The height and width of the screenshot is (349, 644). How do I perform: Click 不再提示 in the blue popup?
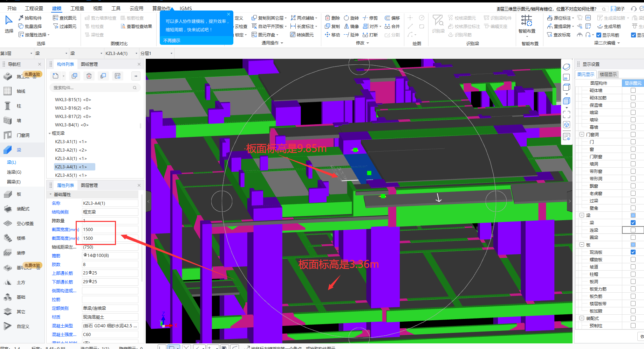[172, 41]
